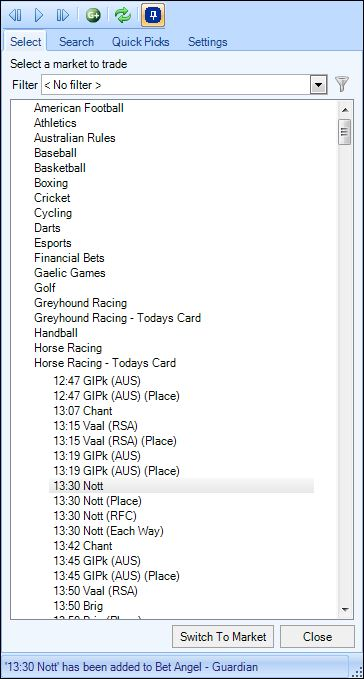Select Cricket in the market tree
This screenshot has height=679, width=364.
(52, 198)
